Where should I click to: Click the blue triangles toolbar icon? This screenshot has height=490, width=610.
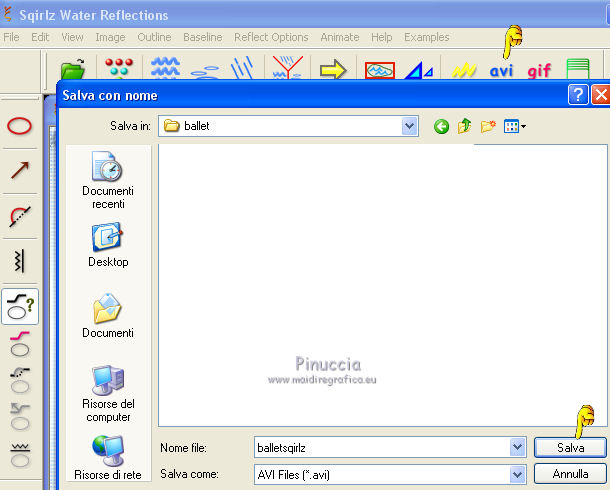coord(419,71)
